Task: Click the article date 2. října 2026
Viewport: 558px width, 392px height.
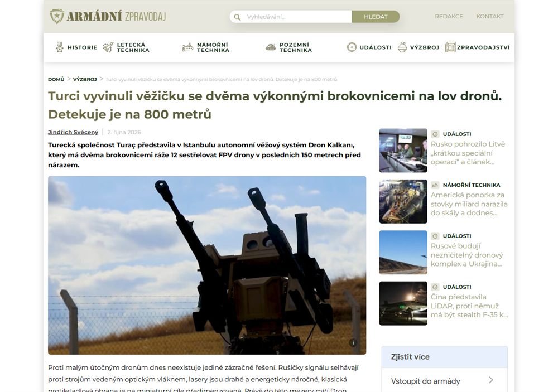Action: coord(124,132)
